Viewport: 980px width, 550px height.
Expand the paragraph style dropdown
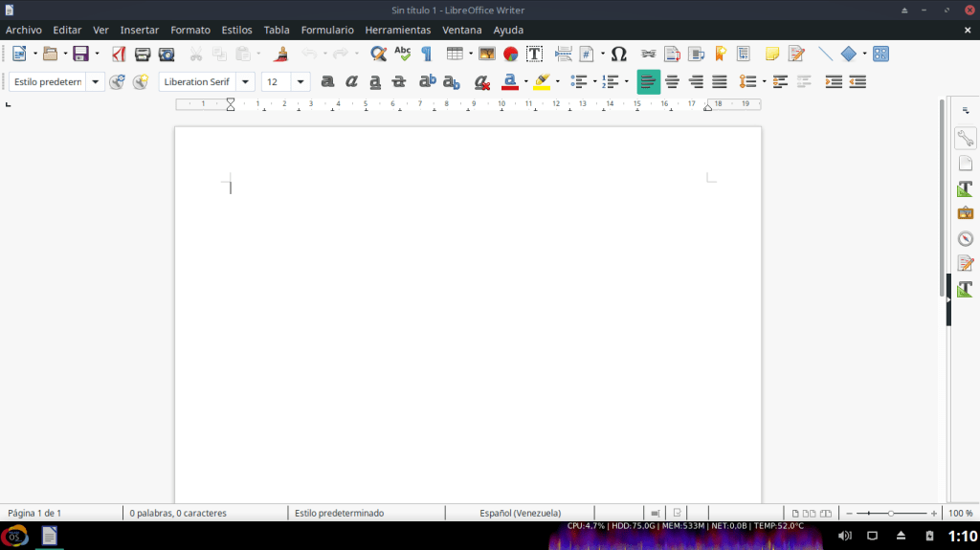pyautogui.click(x=96, y=82)
